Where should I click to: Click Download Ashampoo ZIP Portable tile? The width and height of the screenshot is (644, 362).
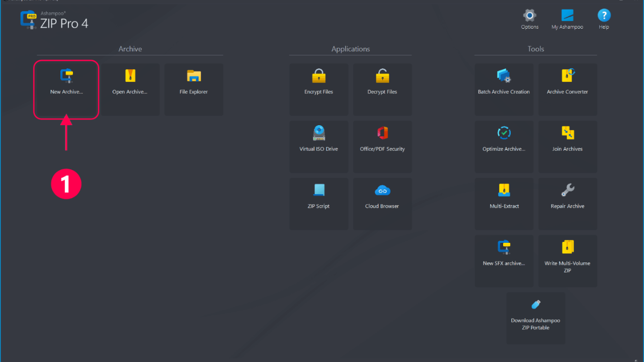click(x=536, y=318)
